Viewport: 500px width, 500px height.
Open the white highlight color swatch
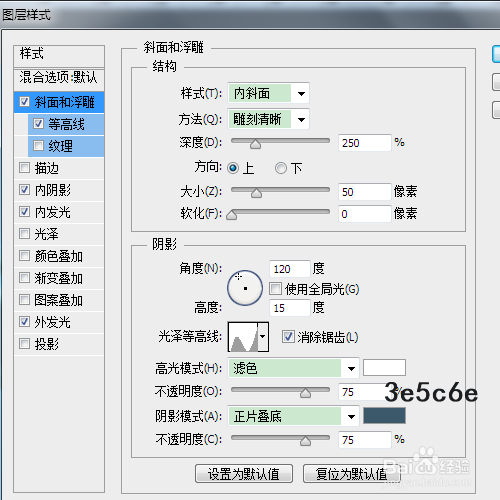(x=384, y=368)
